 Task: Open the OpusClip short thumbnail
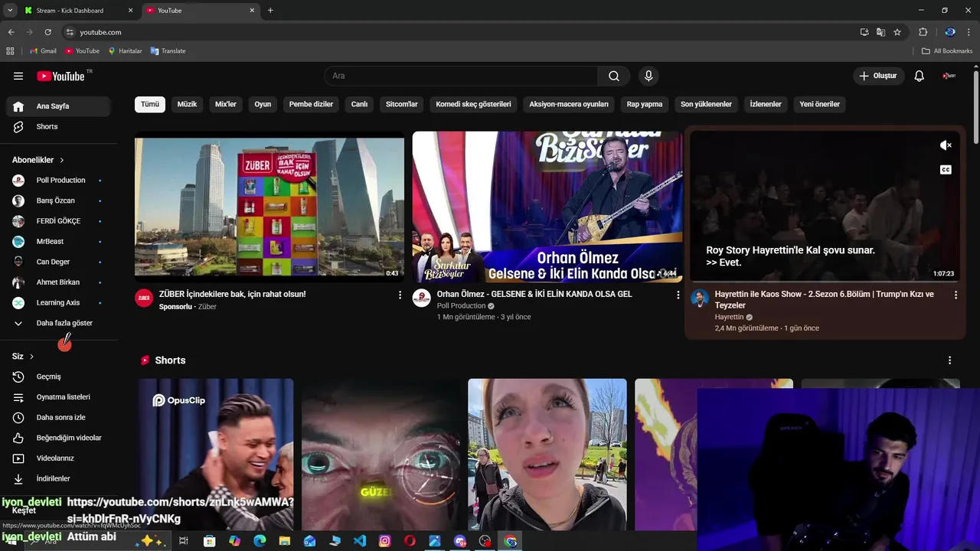click(215, 455)
